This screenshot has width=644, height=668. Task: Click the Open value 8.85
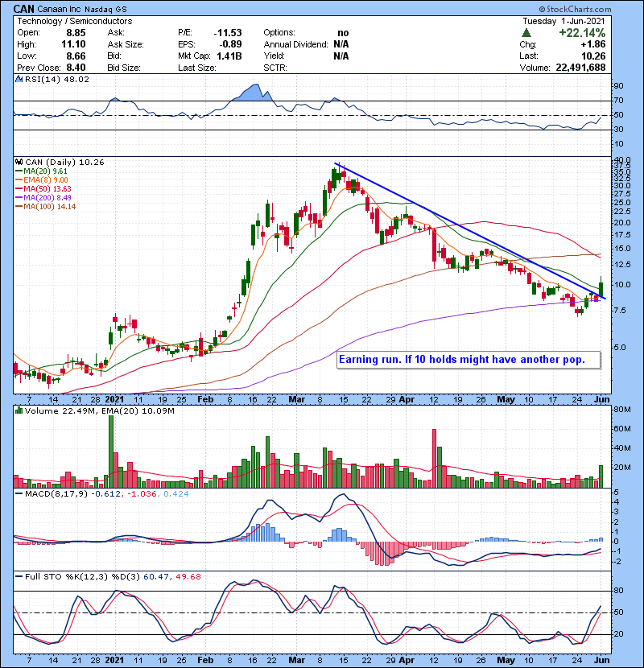click(76, 33)
